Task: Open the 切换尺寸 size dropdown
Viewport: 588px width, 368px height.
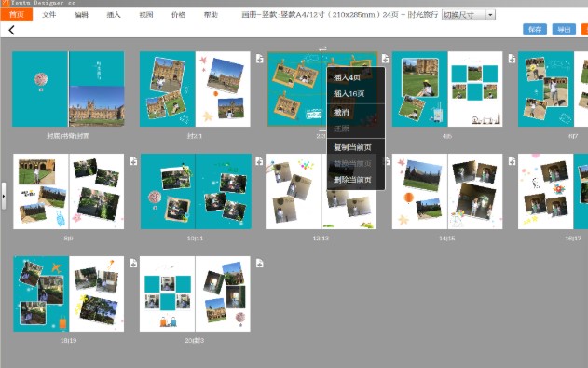Action: [469, 15]
